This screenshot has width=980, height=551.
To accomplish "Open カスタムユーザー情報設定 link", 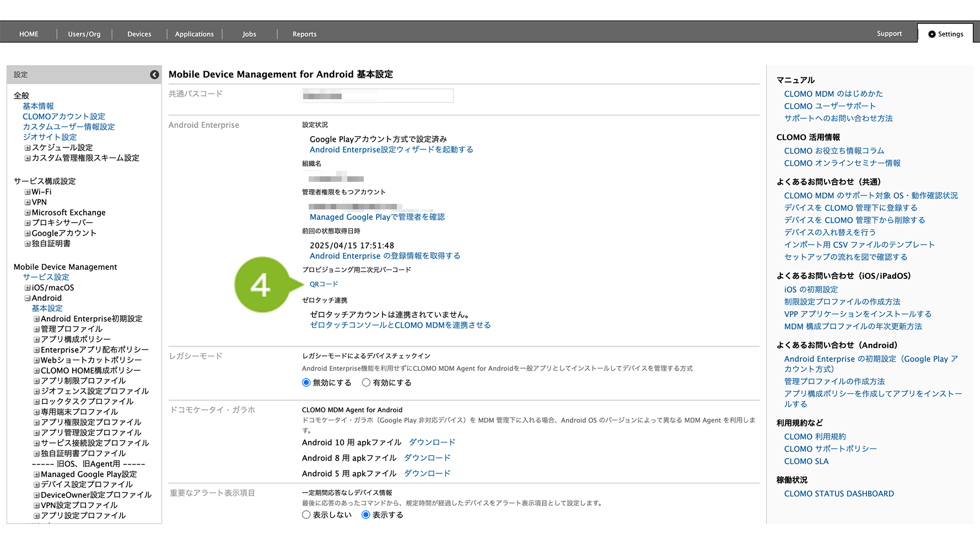I will 69,127.
